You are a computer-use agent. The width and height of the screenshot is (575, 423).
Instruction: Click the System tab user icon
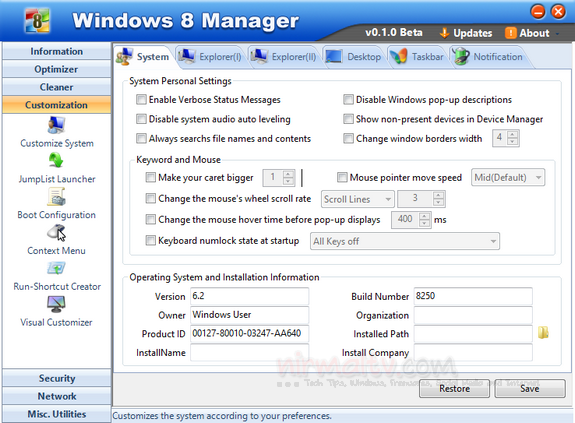point(124,56)
